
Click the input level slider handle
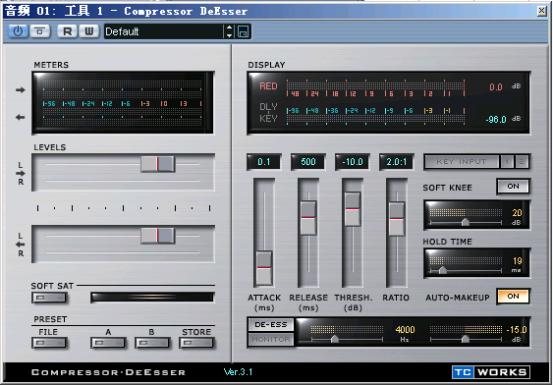(157, 164)
